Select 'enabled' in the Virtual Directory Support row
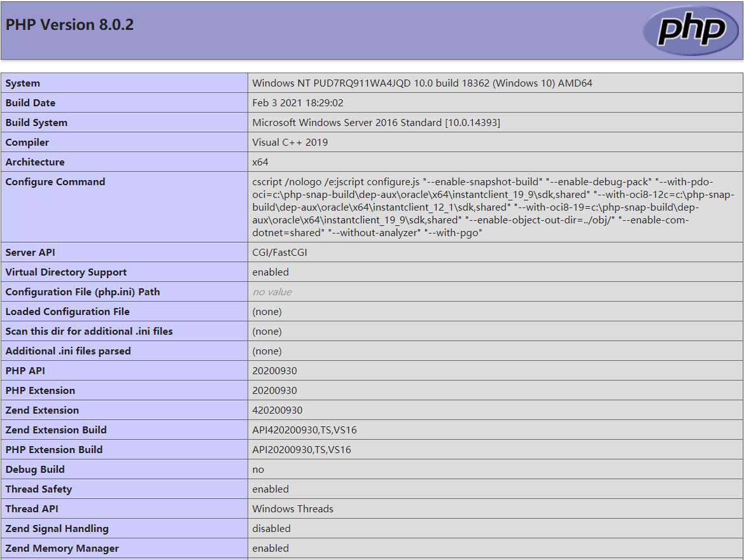744x560 pixels. [x=270, y=272]
